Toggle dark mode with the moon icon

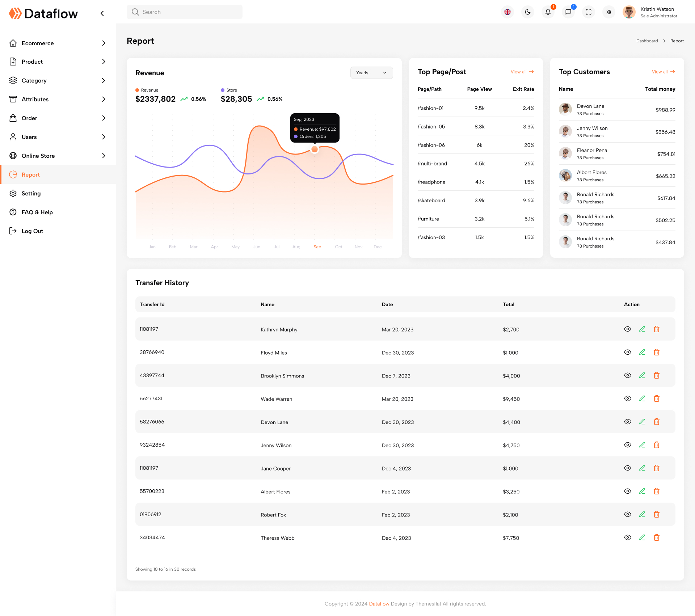point(527,12)
